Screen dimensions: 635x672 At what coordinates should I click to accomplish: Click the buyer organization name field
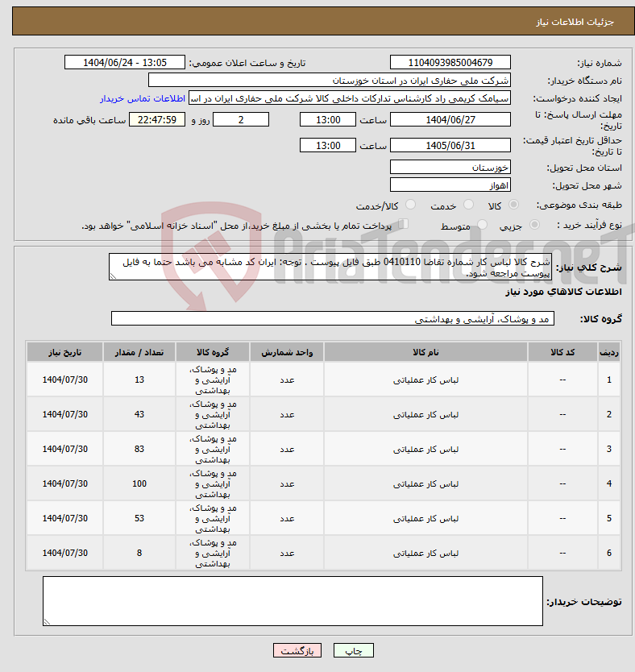pos(330,80)
